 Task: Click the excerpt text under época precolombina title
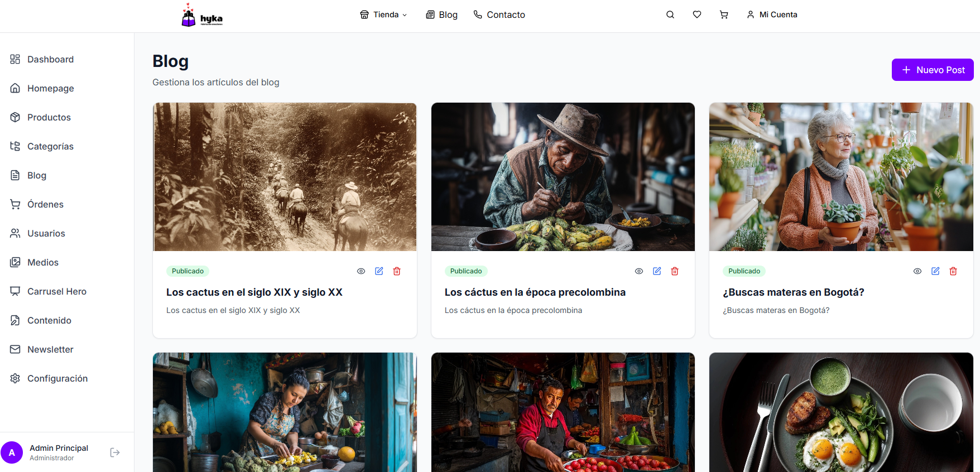[x=513, y=310]
